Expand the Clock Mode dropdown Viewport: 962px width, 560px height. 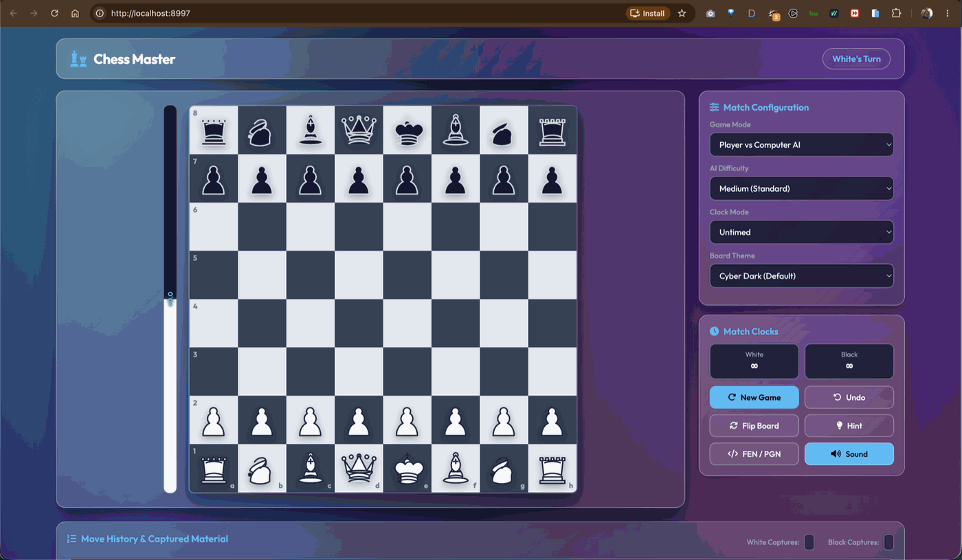802,232
